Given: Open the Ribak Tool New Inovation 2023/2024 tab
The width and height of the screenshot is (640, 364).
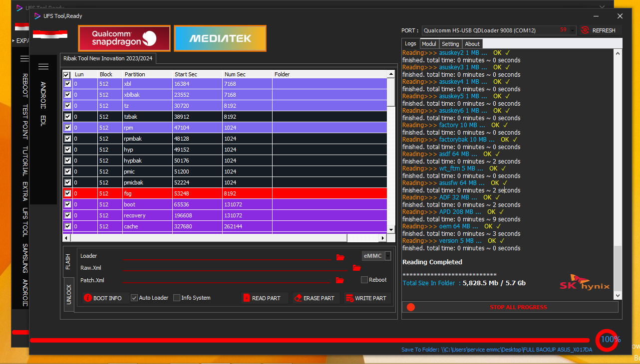Looking at the screenshot, I should pos(108,59).
